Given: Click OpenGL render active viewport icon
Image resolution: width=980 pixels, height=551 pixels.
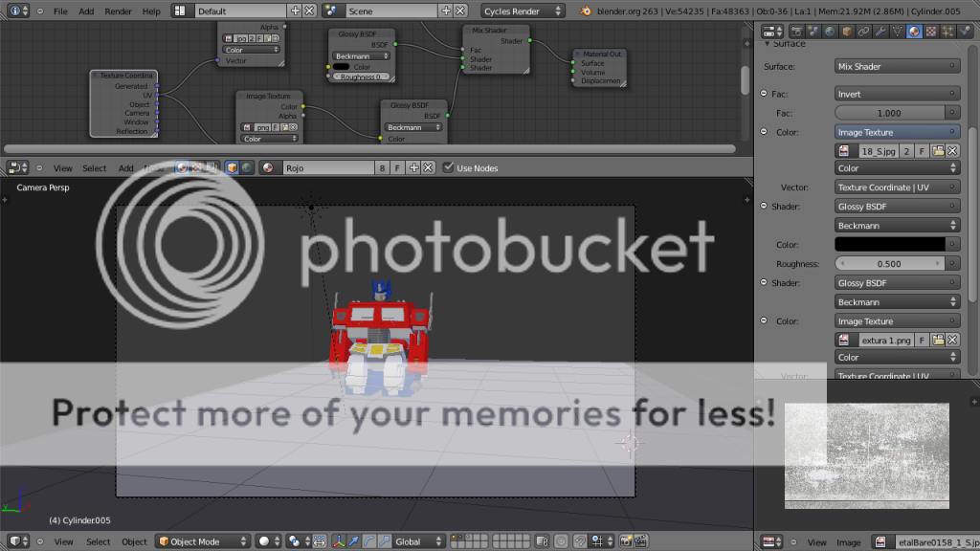Looking at the screenshot, I should click(x=626, y=541).
